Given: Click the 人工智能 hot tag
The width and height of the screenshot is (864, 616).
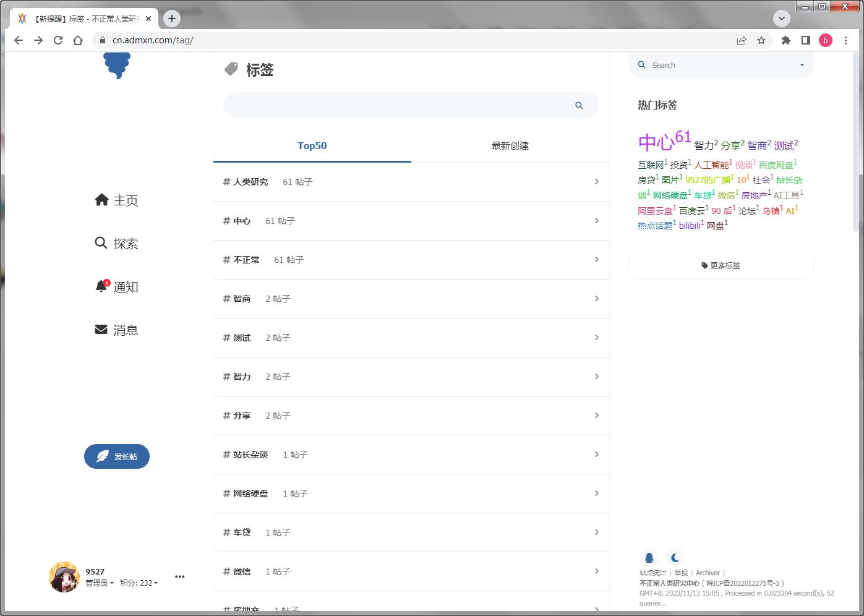Looking at the screenshot, I should point(712,165).
